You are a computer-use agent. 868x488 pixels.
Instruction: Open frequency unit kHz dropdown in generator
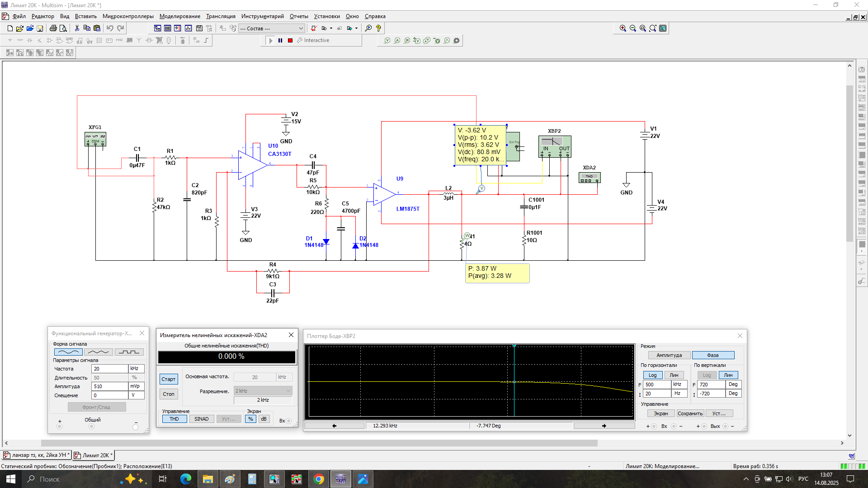click(x=136, y=369)
